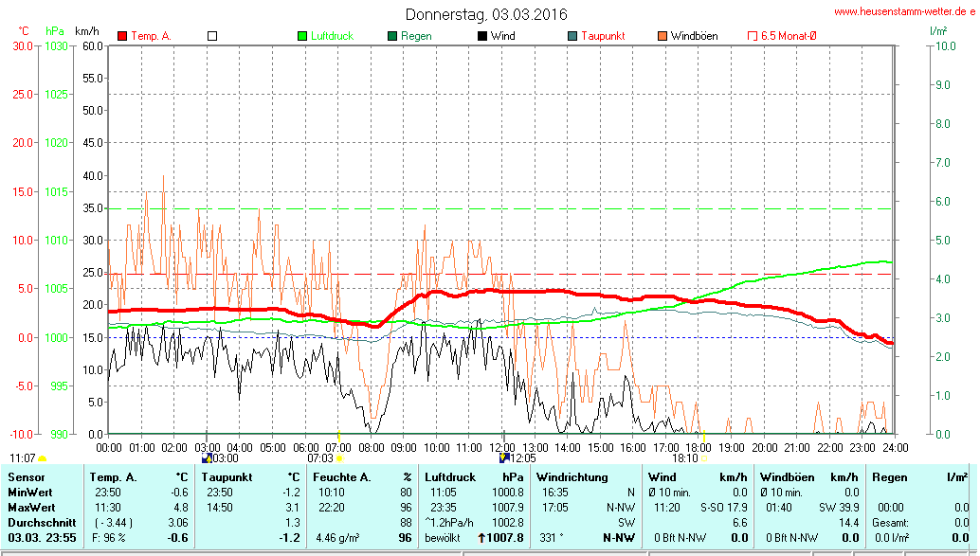Click the orange Windböen legend square
Screen dimensions: 980x556
coord(662,36)
